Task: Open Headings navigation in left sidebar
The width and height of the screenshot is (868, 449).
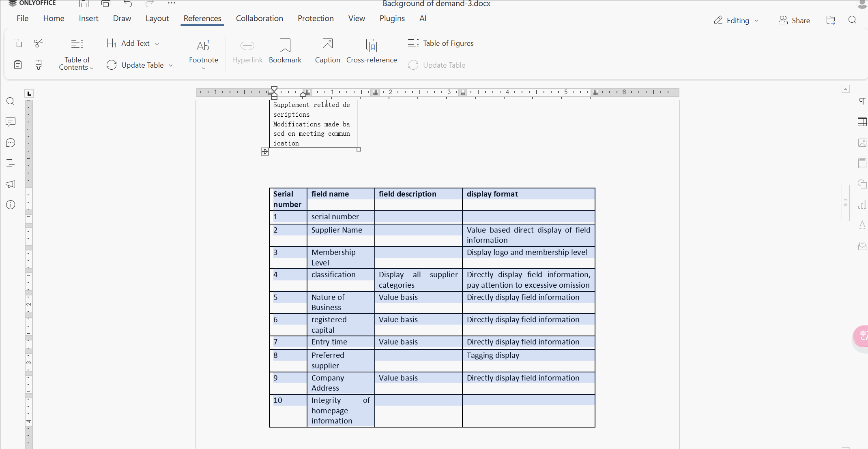Action: (x=11, y=163)
